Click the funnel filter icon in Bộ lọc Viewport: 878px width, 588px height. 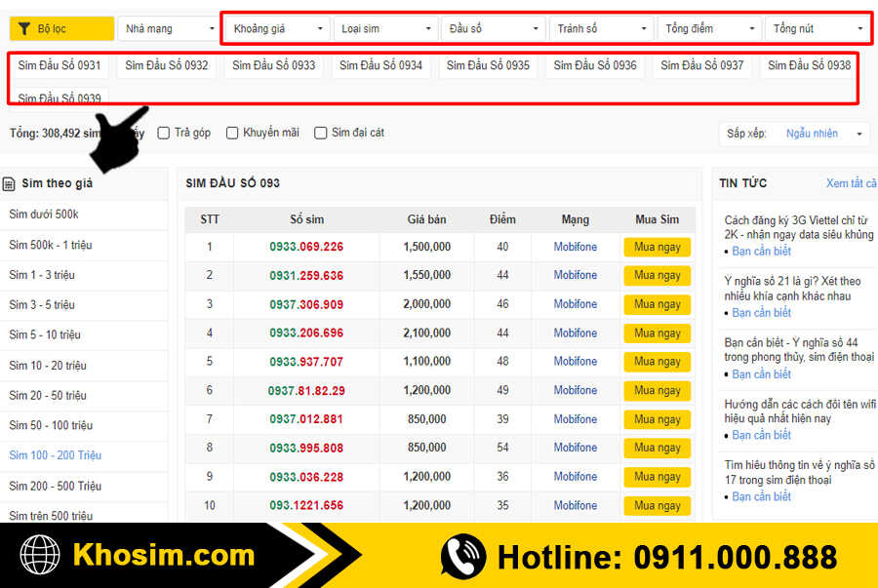click(x=24, y=29)
